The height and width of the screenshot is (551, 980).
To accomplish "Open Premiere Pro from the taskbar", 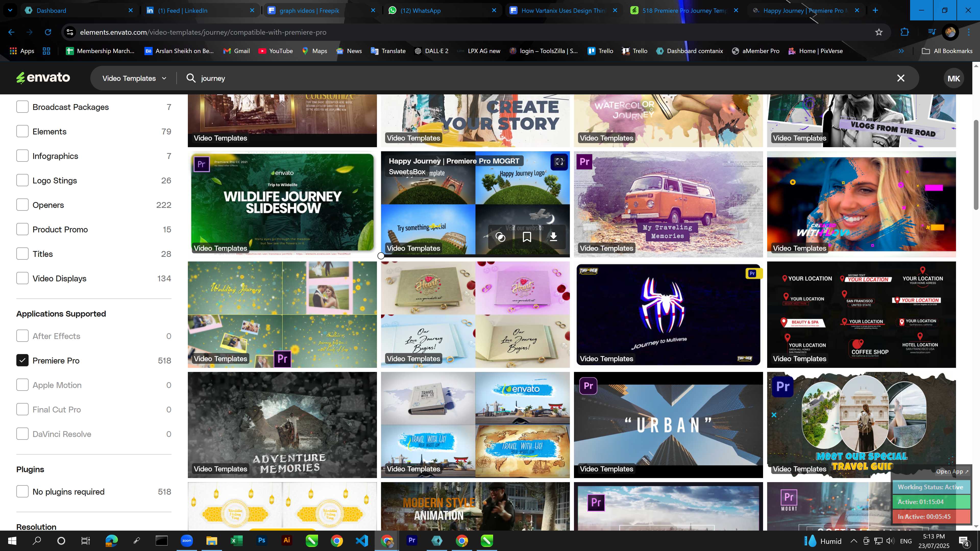I will click(x=412, y=540).
